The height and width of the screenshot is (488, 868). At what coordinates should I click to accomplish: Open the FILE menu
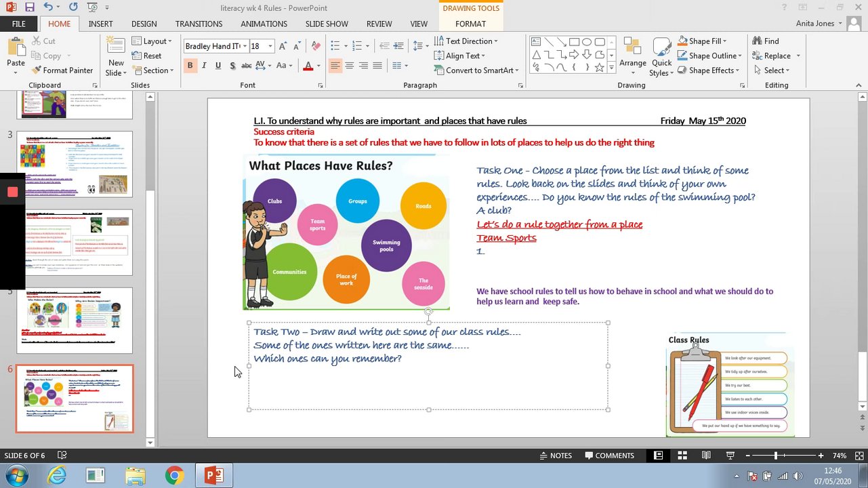19,24
